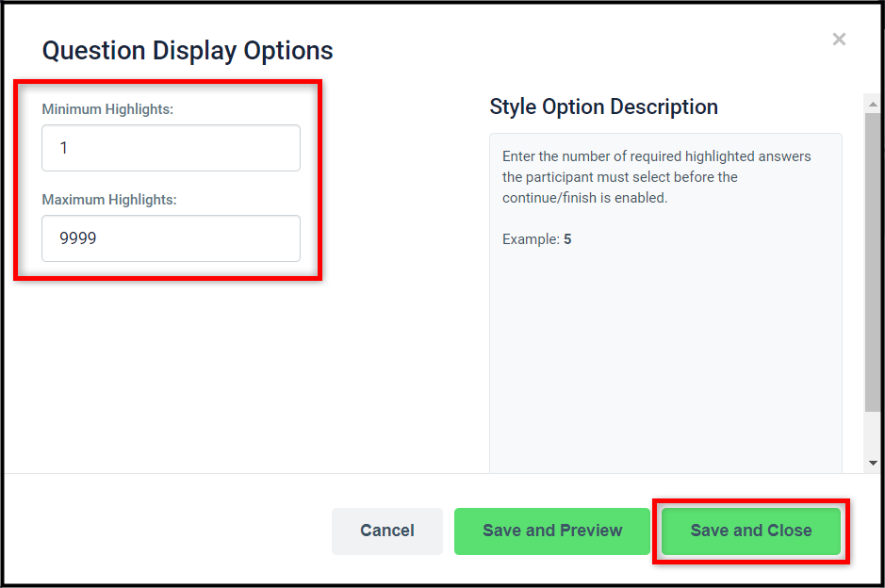
Task: Click the description panel scrollbar thumb
Action: pyautogui.click(x=873, y=262)
